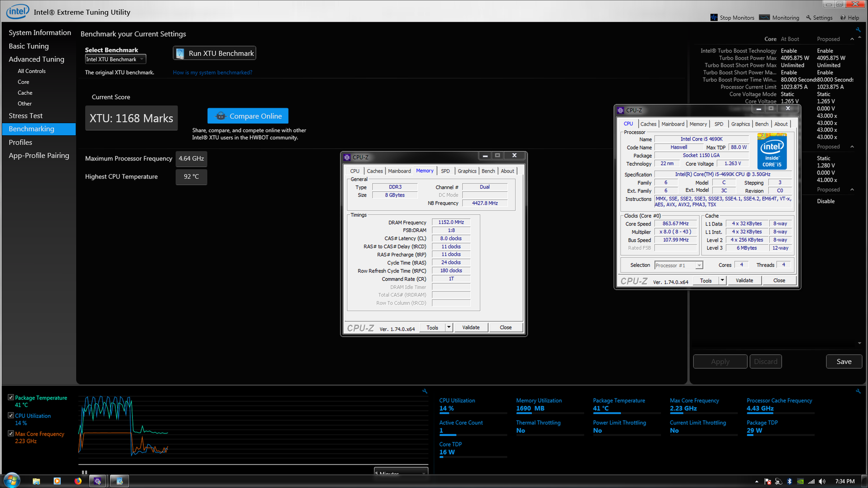Pause the monitoring graph
This screenshot has height=488, width=868.
pos(84,472)
